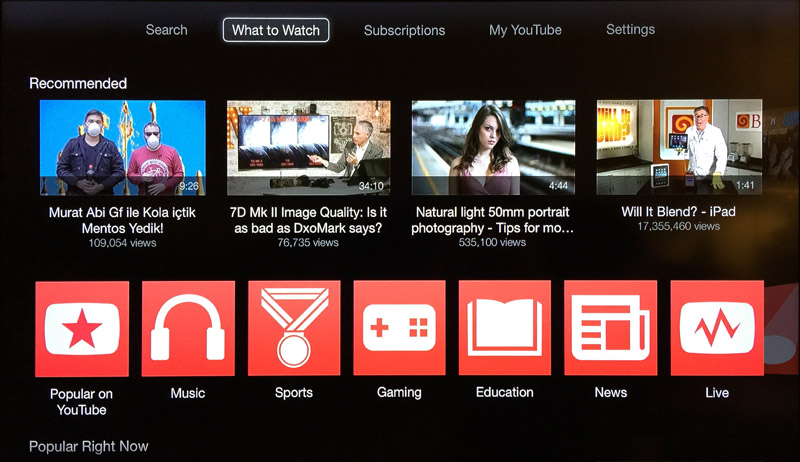Click the 'Live' label under the pulse tile
Screen dimensions: 800x462
click(717, 393)
